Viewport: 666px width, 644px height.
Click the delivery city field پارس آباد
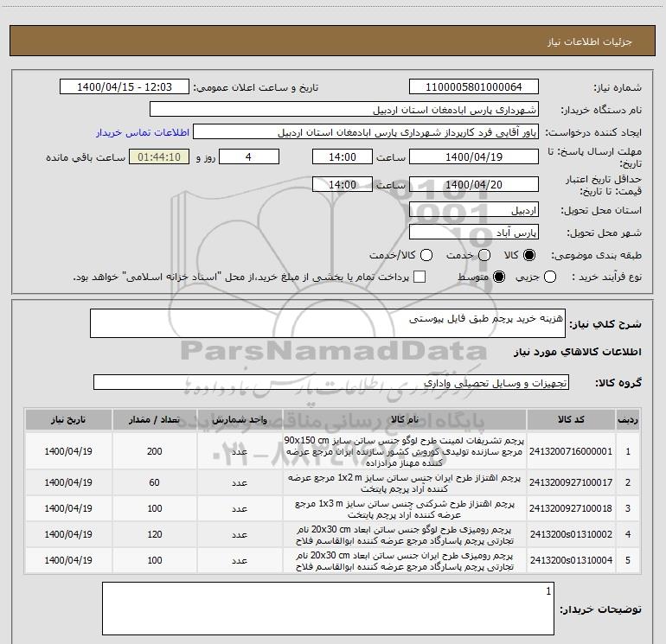pos(474,233)
